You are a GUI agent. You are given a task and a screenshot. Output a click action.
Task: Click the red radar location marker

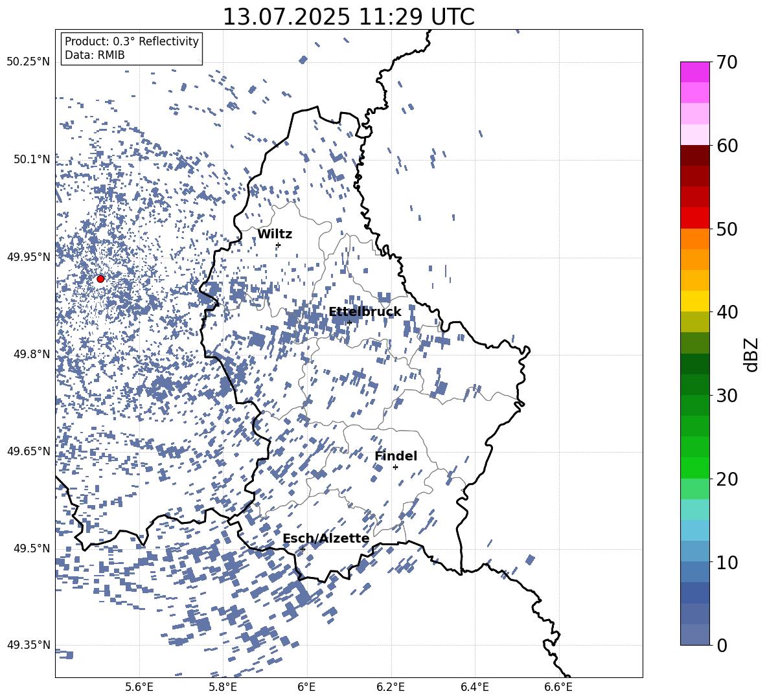100,279
